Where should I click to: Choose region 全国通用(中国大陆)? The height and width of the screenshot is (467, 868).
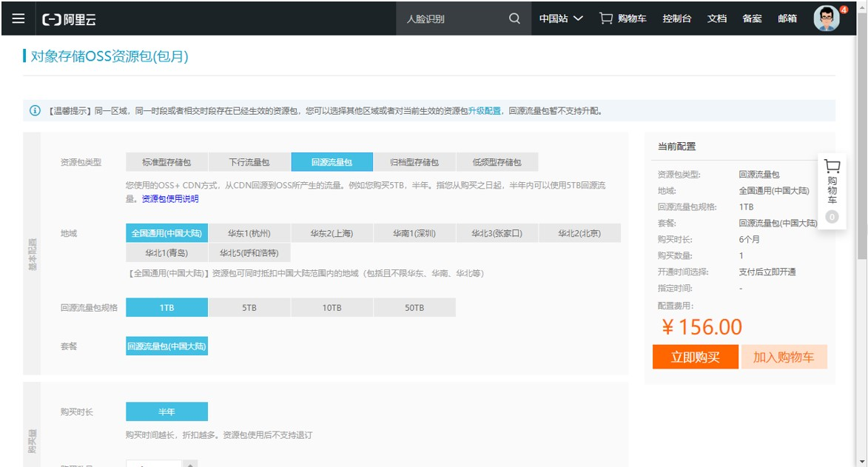166,233
